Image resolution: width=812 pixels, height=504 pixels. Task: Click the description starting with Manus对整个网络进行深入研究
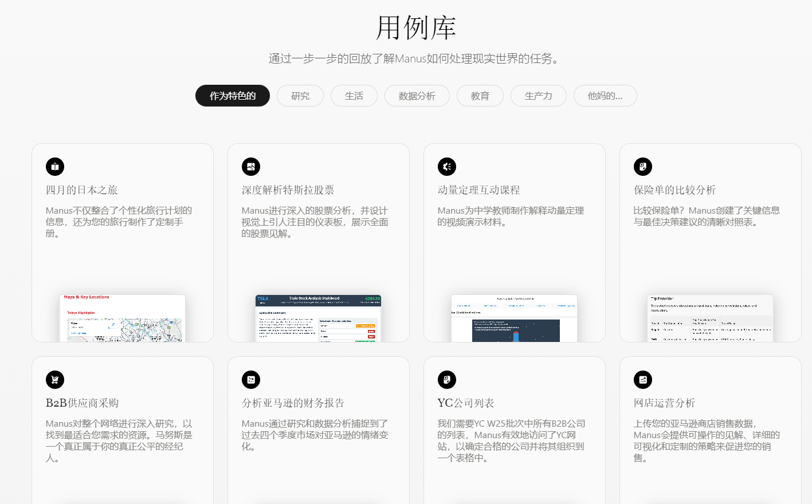pyautogui.click(x=119, y=441)
